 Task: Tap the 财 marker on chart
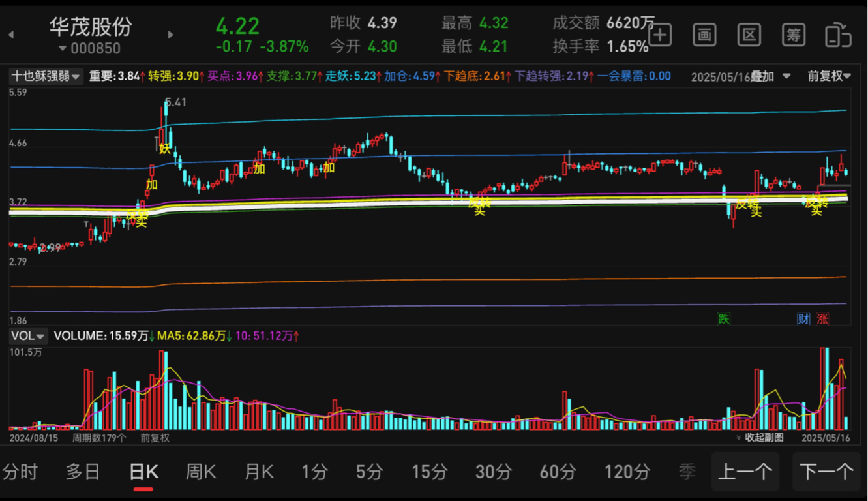tap(803, 318)
